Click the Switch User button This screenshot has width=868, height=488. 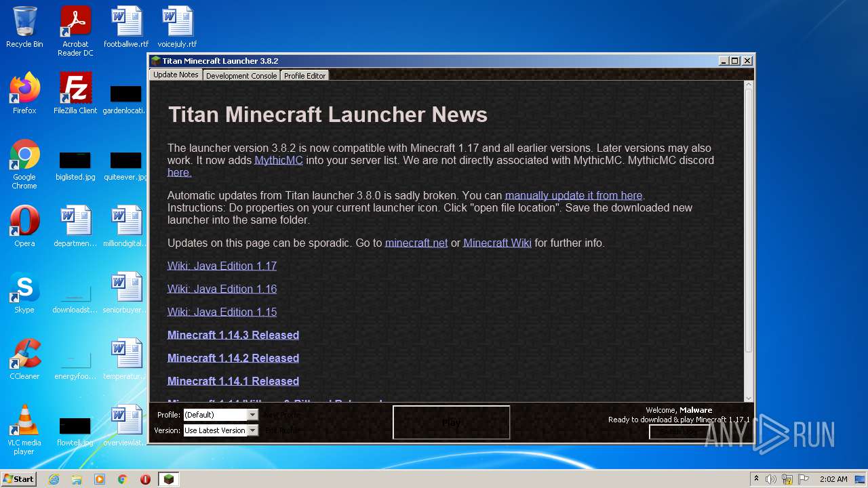(679, 432)
